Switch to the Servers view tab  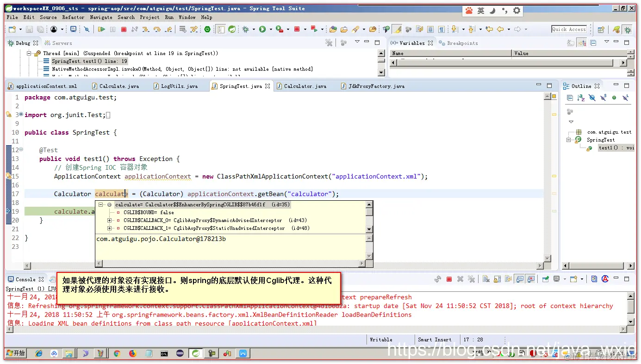coord(58,43)
